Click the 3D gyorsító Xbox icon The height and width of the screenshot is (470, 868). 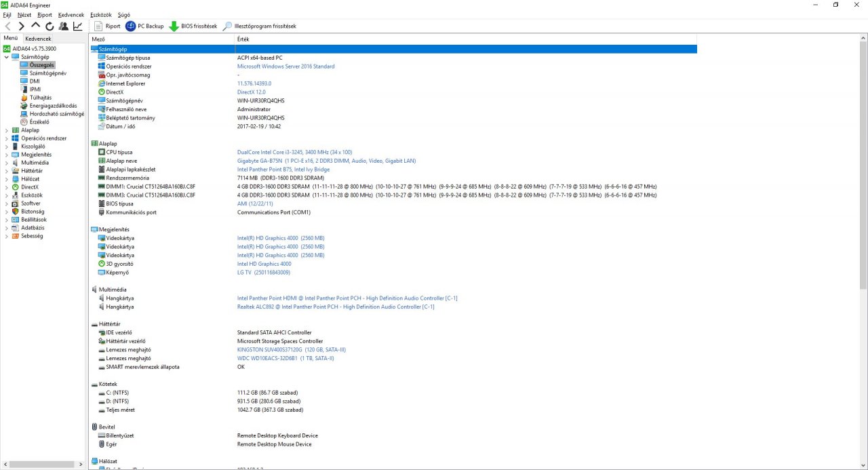tap(102, 264)
